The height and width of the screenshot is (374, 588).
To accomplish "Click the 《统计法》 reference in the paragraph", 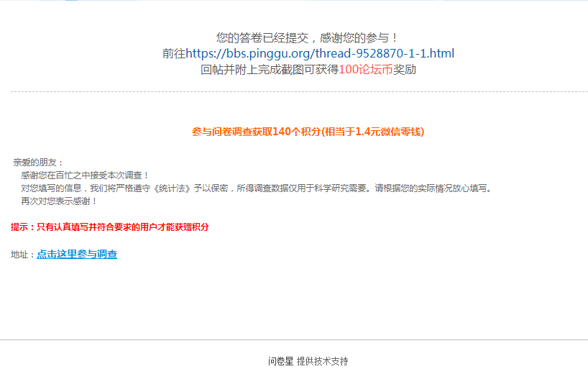I will (x=173, y=188).
